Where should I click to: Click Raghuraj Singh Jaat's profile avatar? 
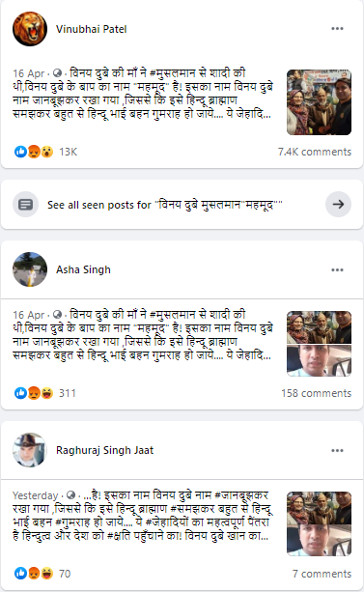[30, 450]
